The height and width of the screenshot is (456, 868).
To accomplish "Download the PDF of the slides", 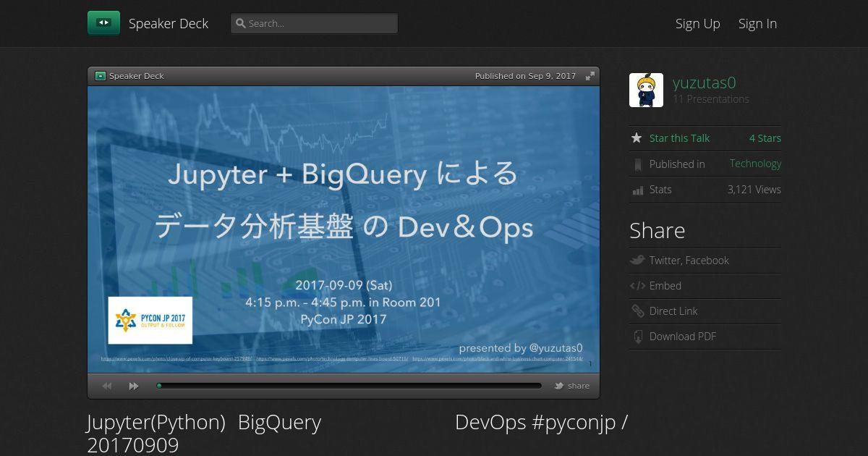I will point(683,337).
